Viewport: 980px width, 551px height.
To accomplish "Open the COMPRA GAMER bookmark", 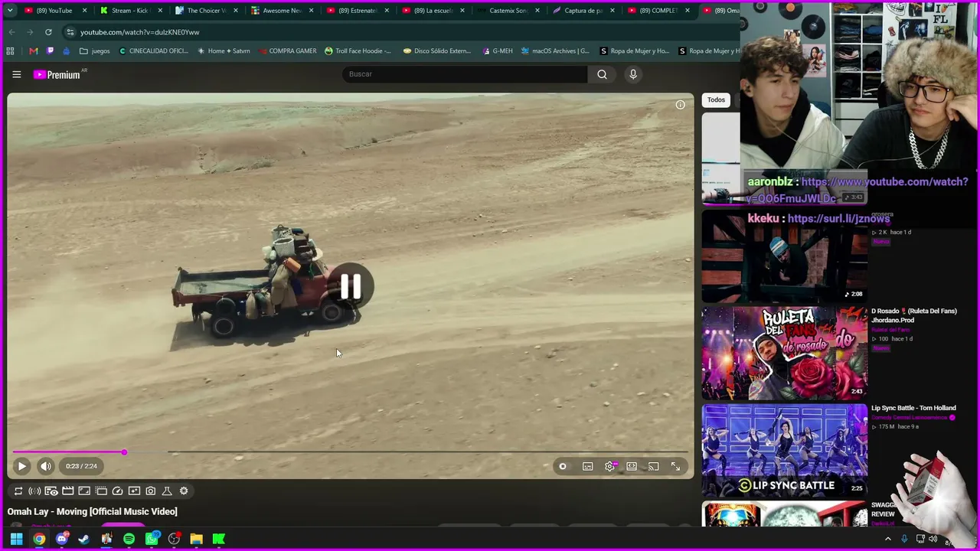I will tap(287, 51).
